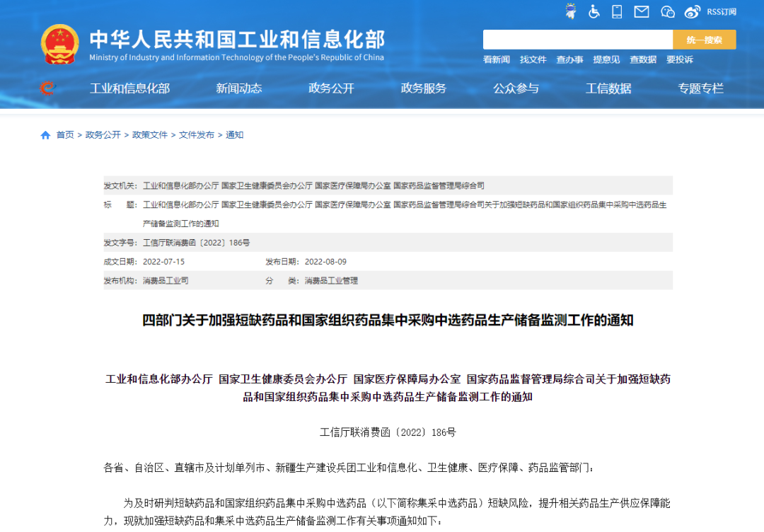This screenshot has width=764, height=532.
Task: Open 政务服务 navigation menu
Action: (x=424, y=88)
